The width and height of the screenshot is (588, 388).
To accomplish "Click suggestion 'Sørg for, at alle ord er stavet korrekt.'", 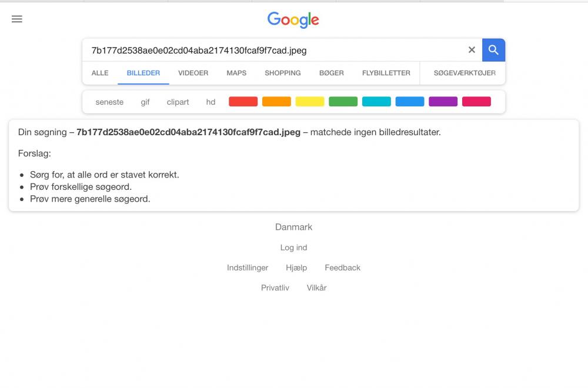I will 105,175.
